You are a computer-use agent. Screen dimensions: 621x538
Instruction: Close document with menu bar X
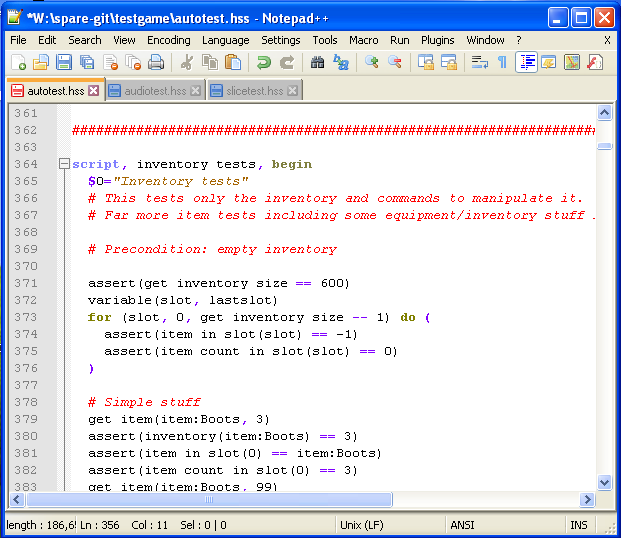click(x=607, y=40)
